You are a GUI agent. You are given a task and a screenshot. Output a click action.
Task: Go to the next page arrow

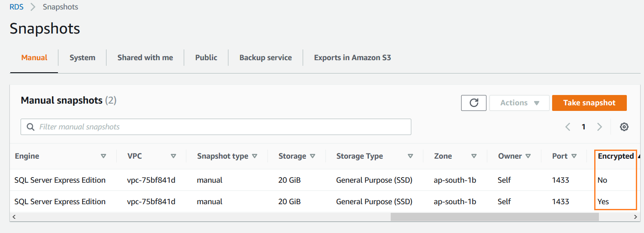[x=600, y=127]
